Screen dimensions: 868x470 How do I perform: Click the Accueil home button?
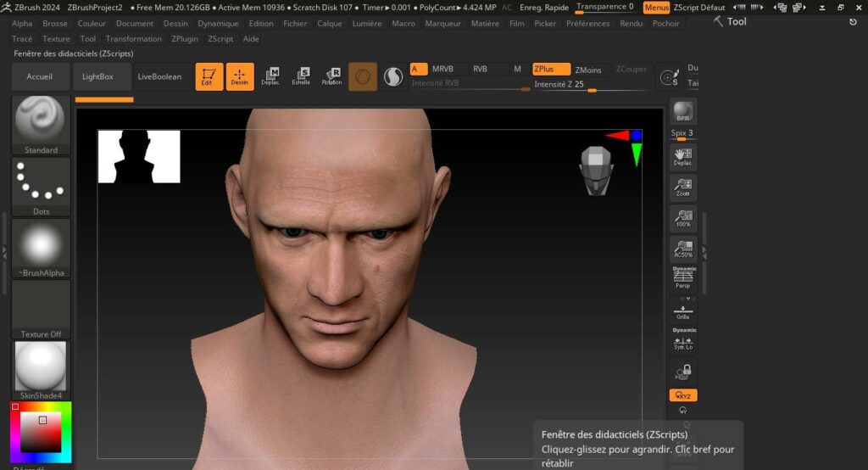[40, 76]
